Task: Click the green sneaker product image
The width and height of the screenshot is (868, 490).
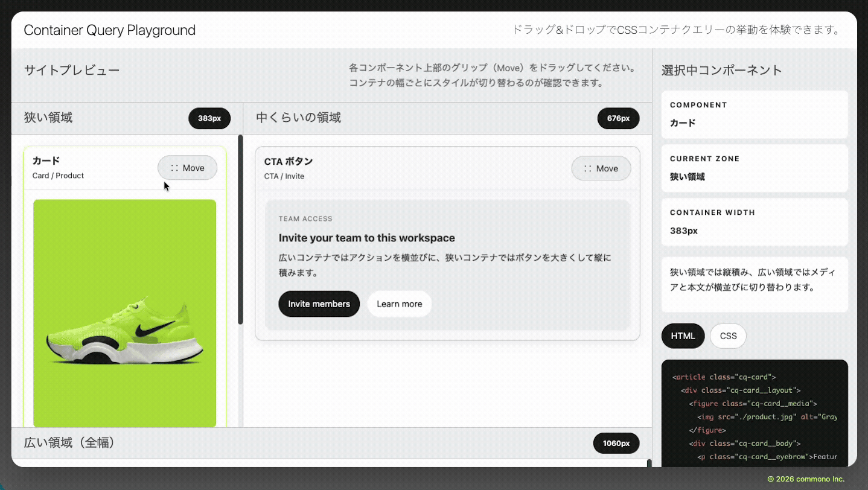Action: tap(124, 313)
